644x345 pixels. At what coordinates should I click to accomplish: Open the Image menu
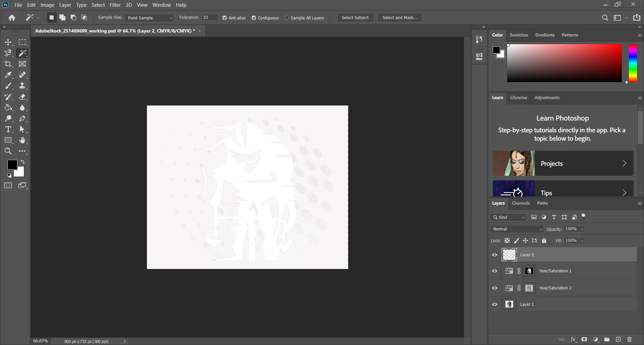(x=47, y=5)
